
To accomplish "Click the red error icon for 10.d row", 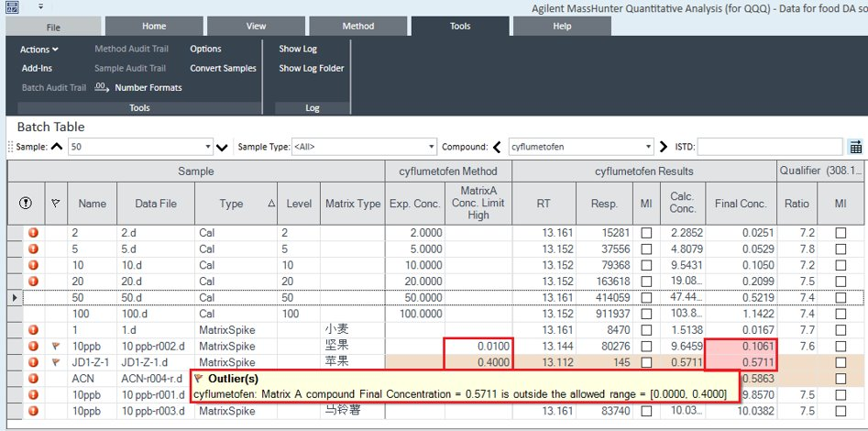I will point(33,265).
